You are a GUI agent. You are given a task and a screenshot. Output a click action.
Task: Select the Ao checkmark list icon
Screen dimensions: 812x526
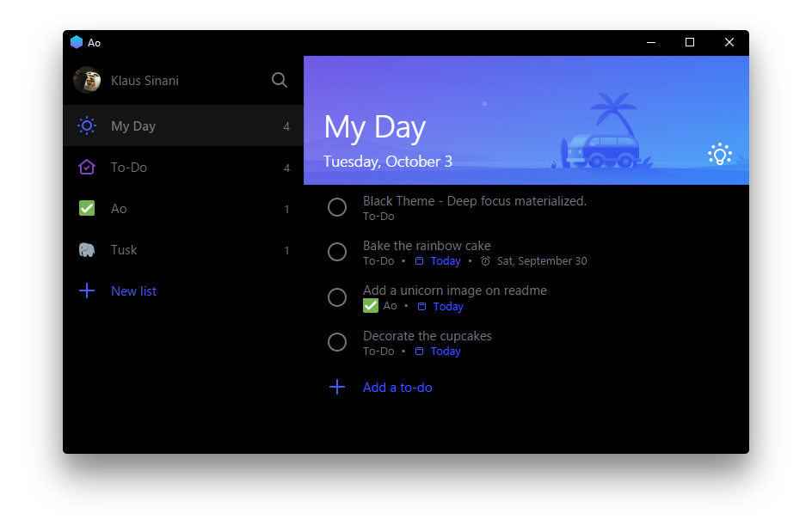point(86,208)
